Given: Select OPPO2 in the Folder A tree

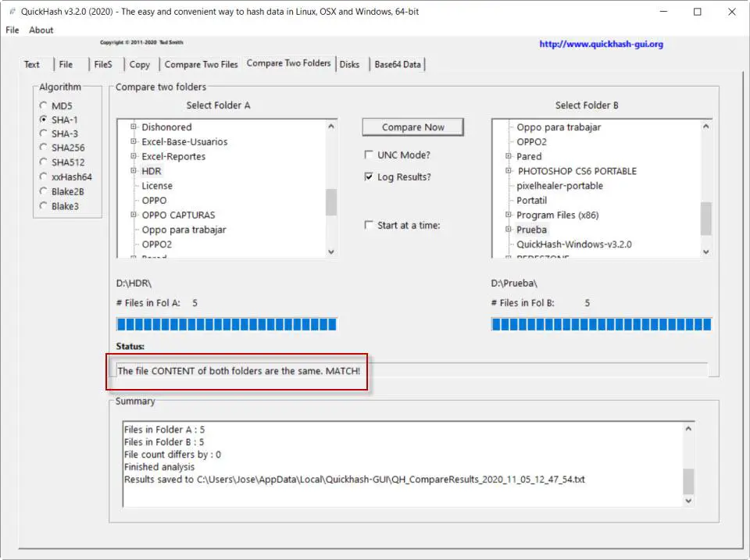Looking at the screenshot, I should (x=156, y=244).
